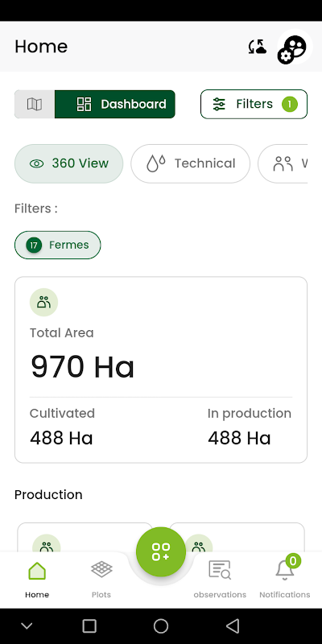Image resolution: width=322 pixels, height=644 pixels.
Task: Tap Home icon in bottom navigation
Action: [37, 571]
